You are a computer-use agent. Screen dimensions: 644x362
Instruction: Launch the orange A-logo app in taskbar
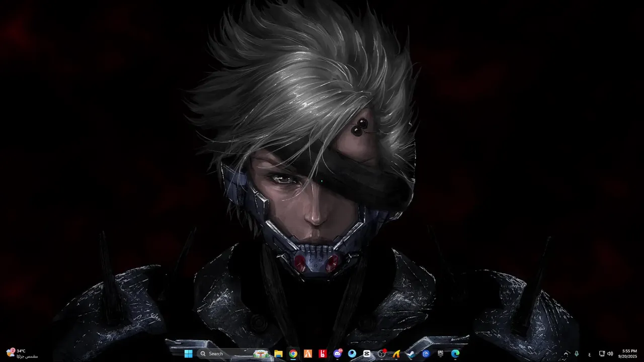[x=308, y=353]
